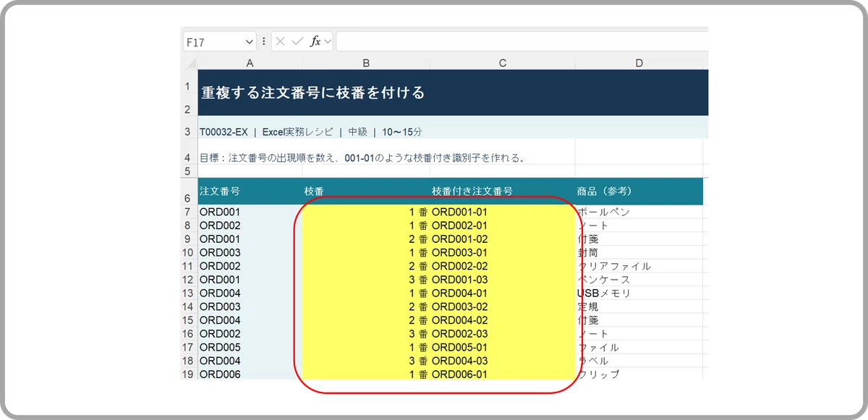
Task: Click the 注文番号 header cell
Action: pyautogui.click(x=250, y=192)
